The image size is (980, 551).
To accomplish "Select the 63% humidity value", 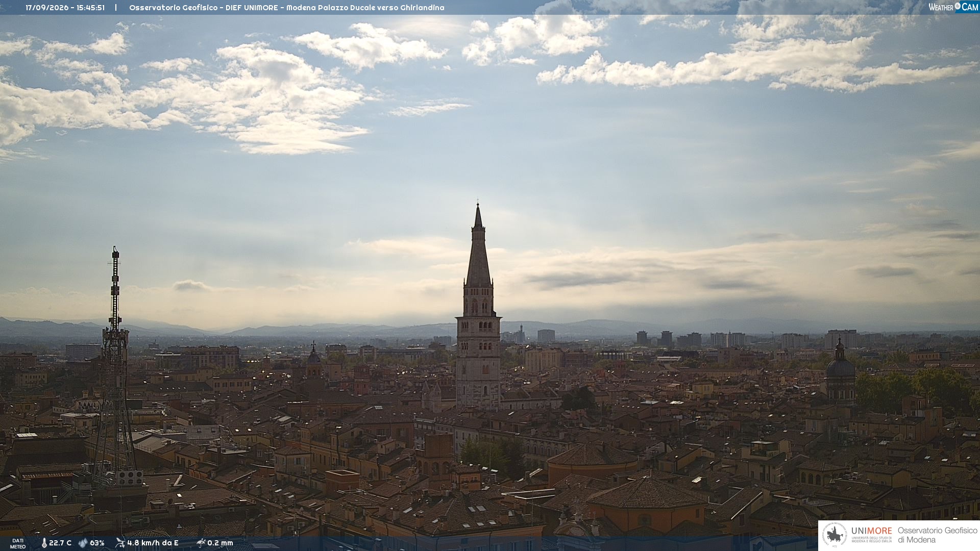I will click(x=97, y=543).
